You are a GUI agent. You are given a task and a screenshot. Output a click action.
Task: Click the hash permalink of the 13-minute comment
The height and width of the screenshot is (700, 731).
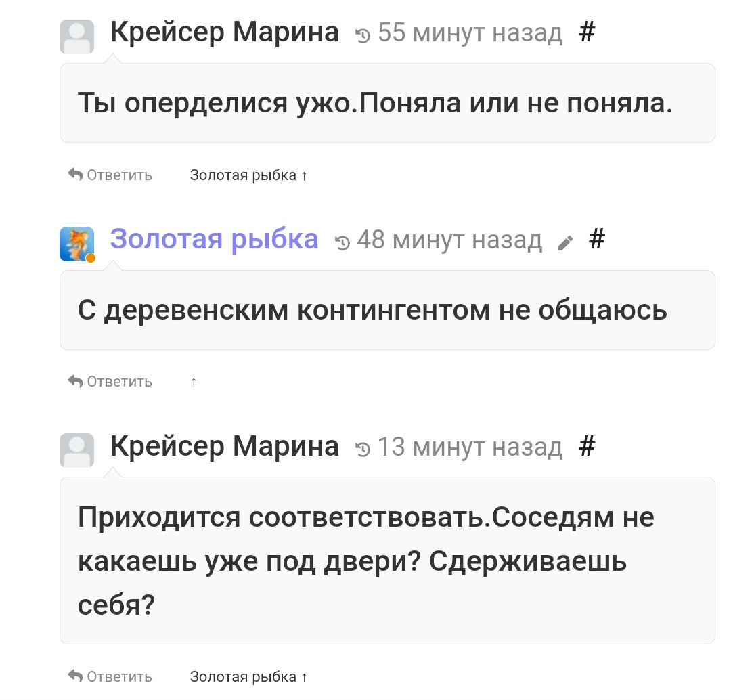pos(587,446)
